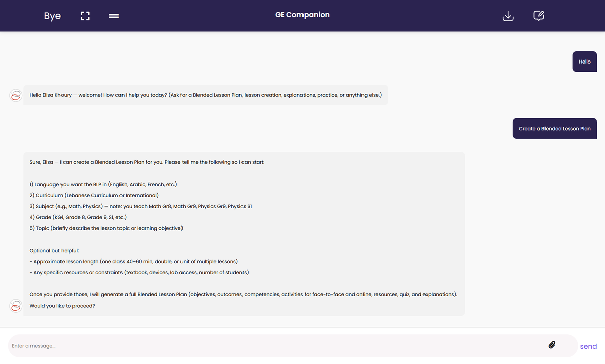Click the 'Create a Blended Lesson Plan' bubble
This screenshot has width=605, height=364.
[x=555, y=128]
